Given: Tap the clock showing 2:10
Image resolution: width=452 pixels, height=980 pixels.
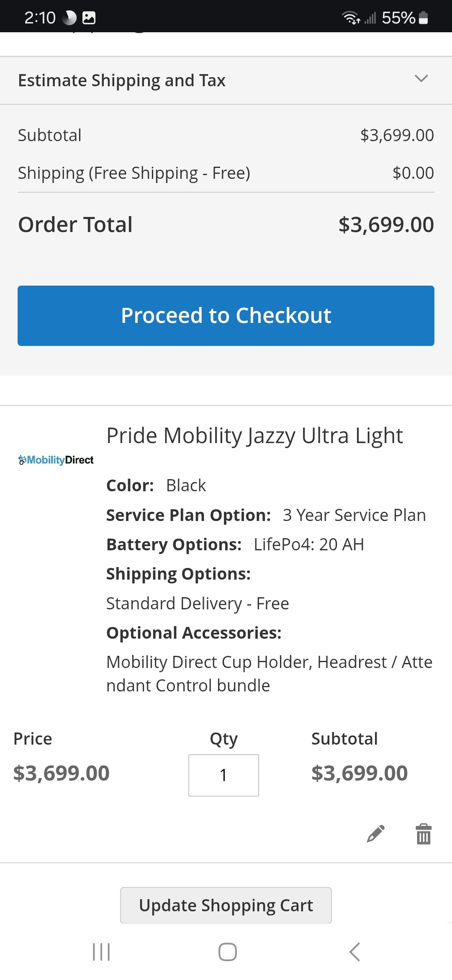Looking at the screenshot, I should pos(40,18).
